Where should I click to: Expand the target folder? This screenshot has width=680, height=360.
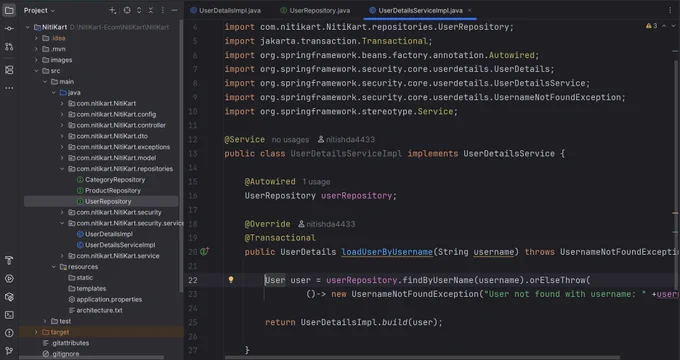pos(36,332)
